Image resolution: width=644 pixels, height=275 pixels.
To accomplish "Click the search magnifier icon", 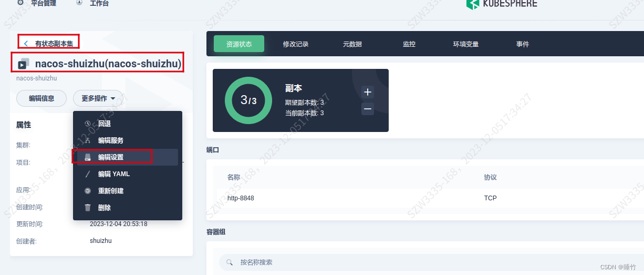I will pyautogui.click(x=230, y=262).
